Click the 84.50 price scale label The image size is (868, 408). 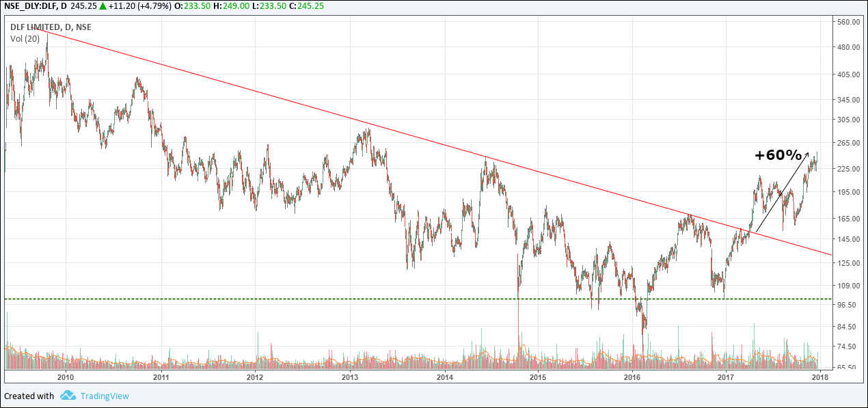[x=845, y=327]
